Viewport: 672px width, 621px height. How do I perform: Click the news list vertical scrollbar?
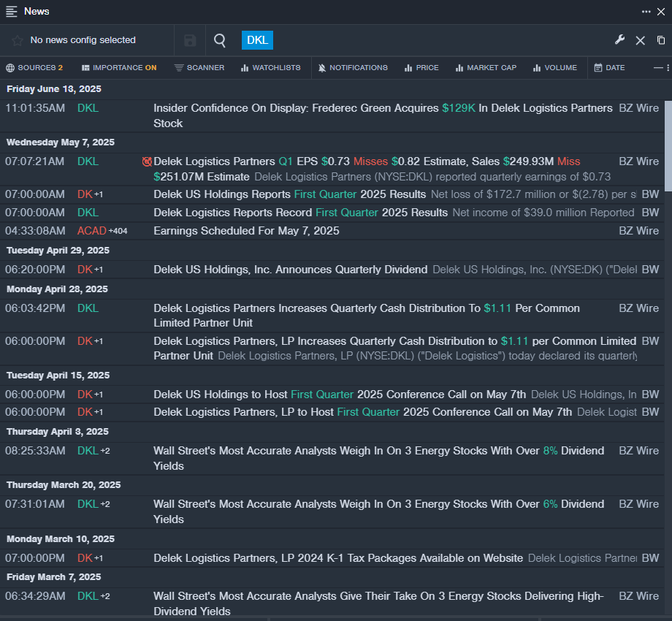tap(668, 145)
